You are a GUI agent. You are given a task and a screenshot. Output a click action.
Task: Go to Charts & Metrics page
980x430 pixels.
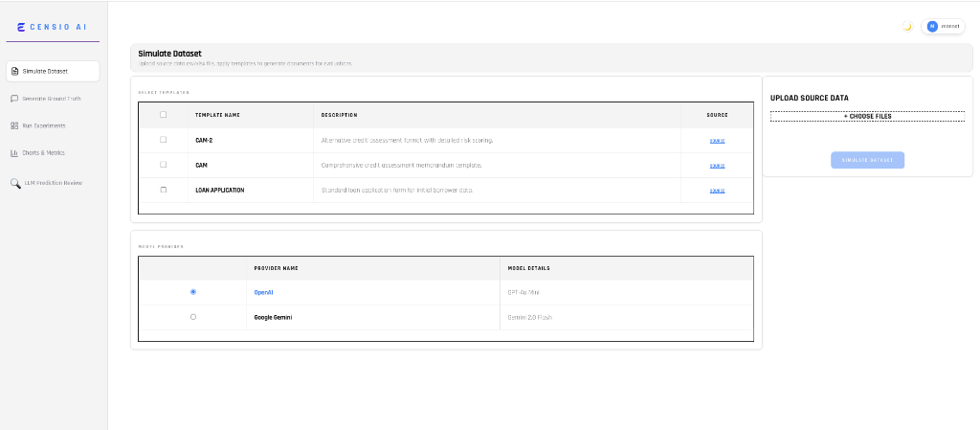coord(43,152)
